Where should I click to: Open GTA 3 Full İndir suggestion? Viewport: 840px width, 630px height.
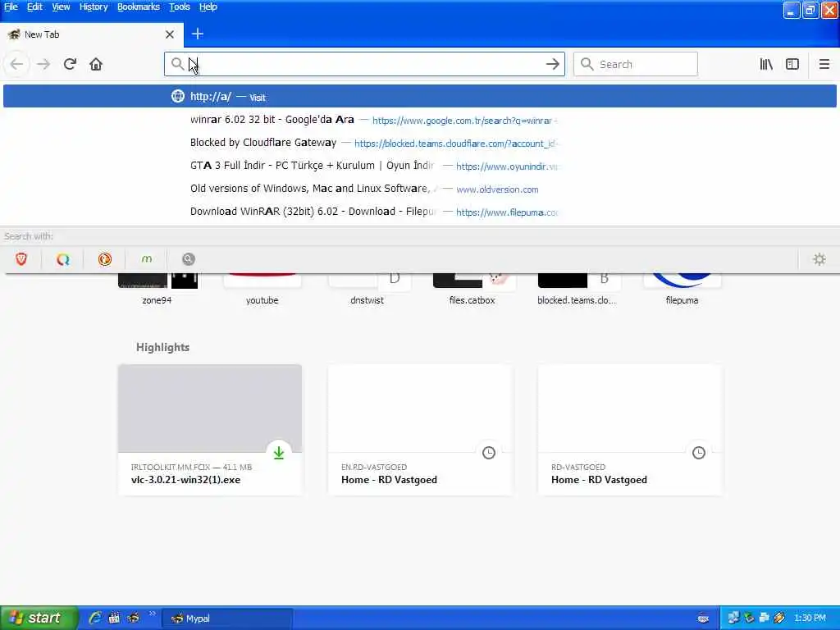(419, 166)
